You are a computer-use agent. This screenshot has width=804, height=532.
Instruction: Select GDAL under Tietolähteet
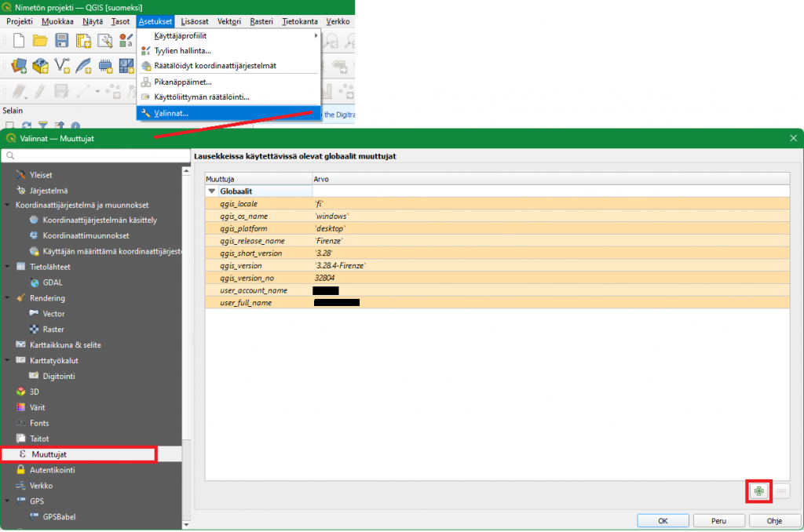53,282
